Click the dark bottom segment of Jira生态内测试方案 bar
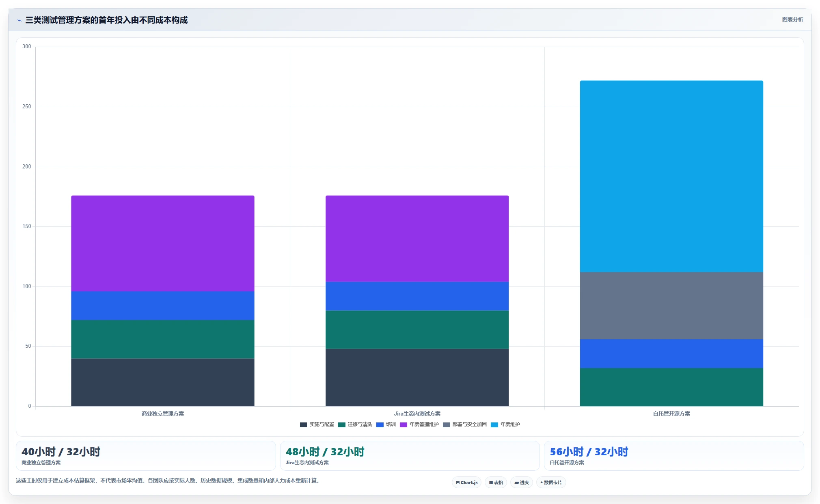 tap(417, 377)
